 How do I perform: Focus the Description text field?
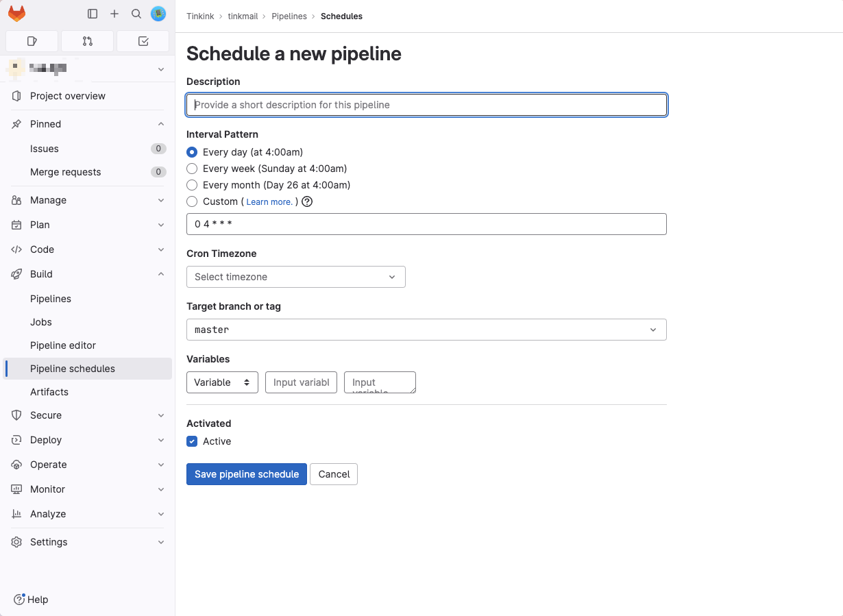pyautogui.click(x=426, y=105)
